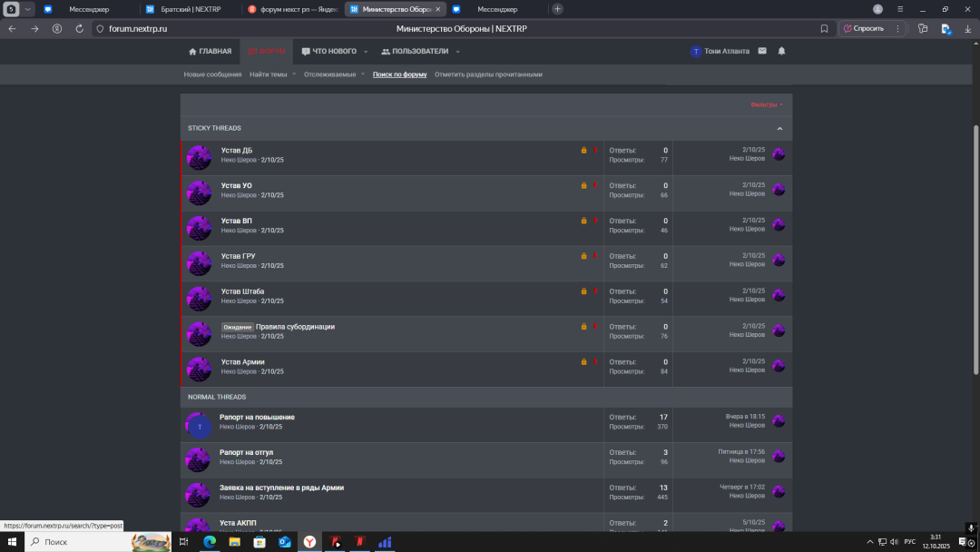980x552 pixels.
Task: Bookmark this page in the address bar
Action: pyautogui.click(x=824, y=28)
